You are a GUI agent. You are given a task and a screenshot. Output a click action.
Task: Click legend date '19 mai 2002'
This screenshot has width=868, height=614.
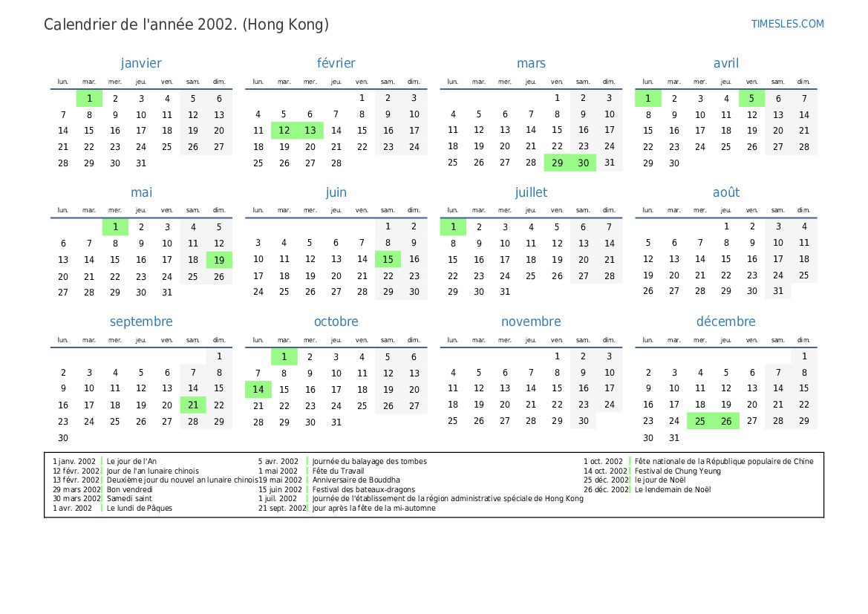280,480
